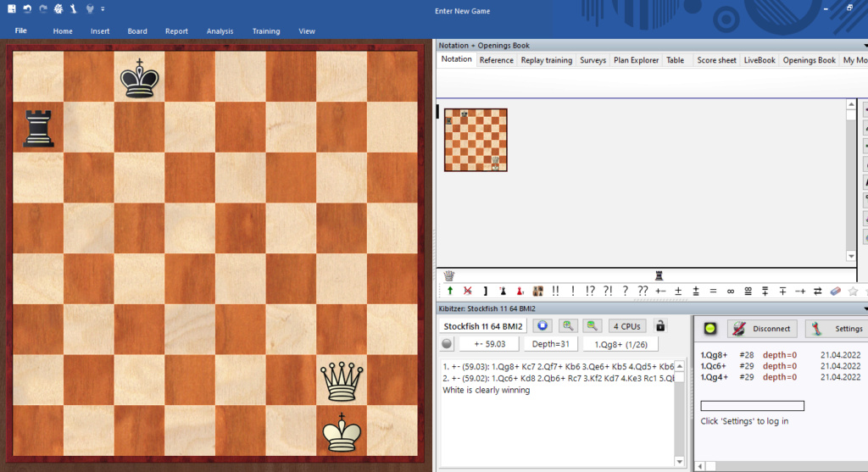This screenshot has width=868, height=472.
Task: Annotate move with the ?? blunder symbol
Action: pyautogui.click(x=643, y=291)
